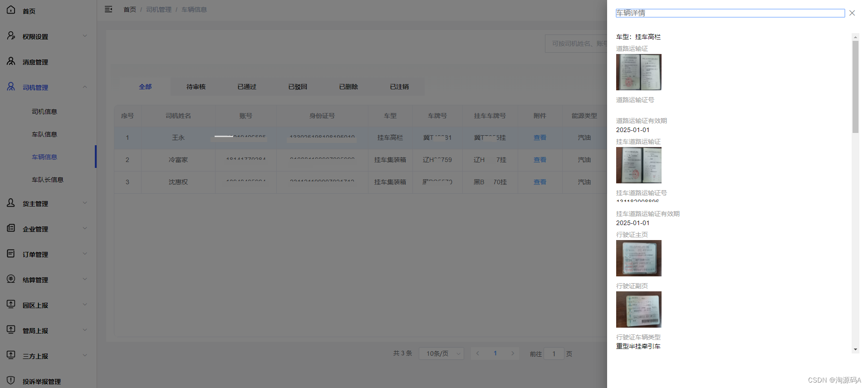Go to next page arrow in pagination
This screenshot has height=388, width=868.
[513, 354]
